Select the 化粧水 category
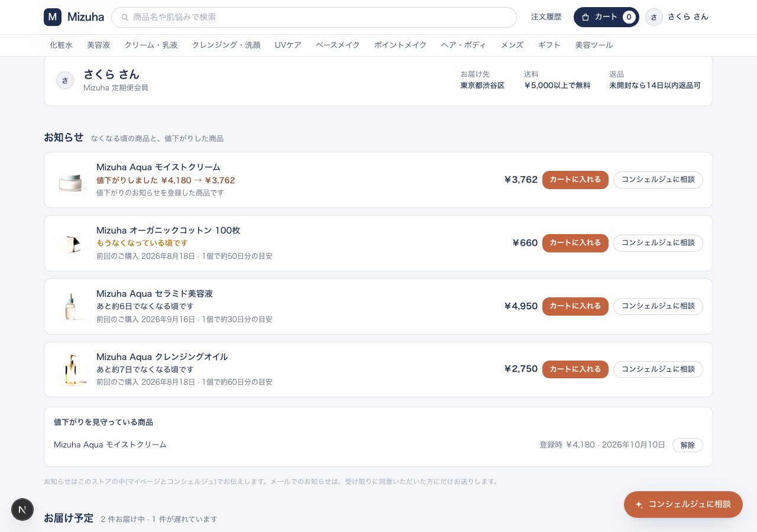The width and height of the screenshot is (757, 532). point(62,45)
